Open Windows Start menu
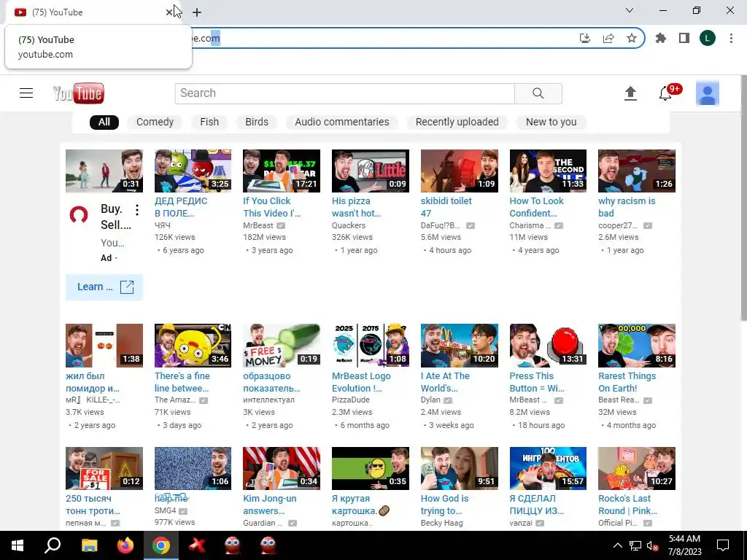Image resolution: width=747 pixels, height=560 pixels. pyautogui.click(x=18, y=545)
